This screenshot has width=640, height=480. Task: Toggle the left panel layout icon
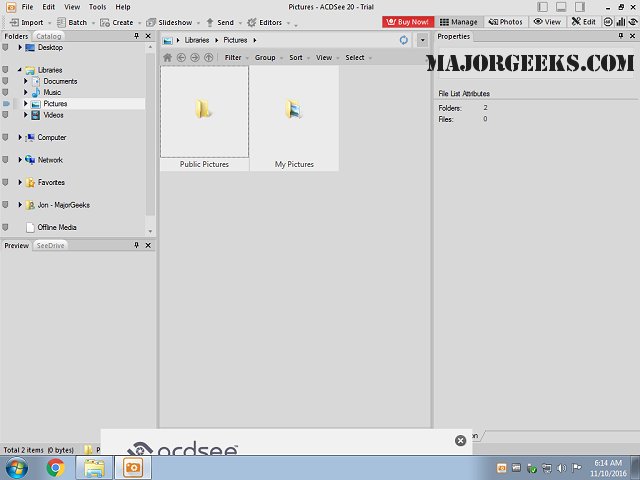pyautogui.click(x=542, y=7)
